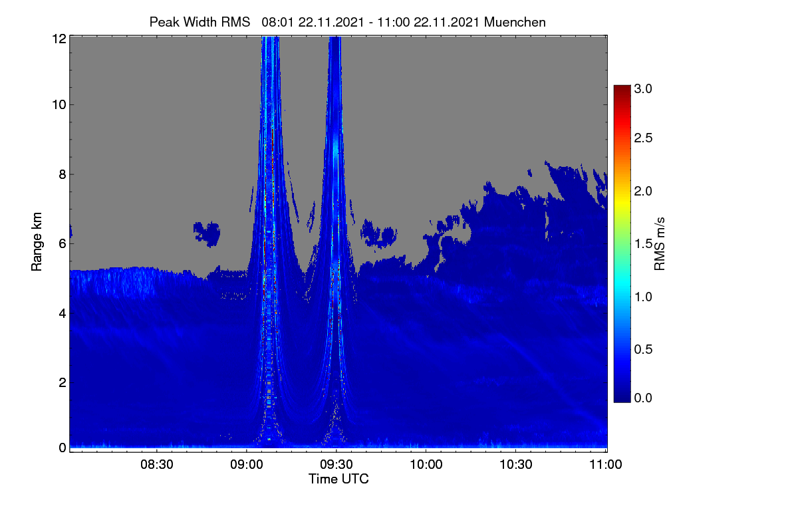Viewport: 798px width, 532px height.
Task: Click the 08:30 time tick label
Action: pos(157,465)
